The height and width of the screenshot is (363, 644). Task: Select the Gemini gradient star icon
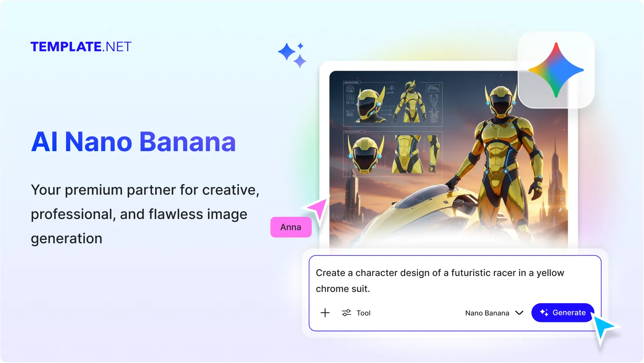click(x=557, y=70)
